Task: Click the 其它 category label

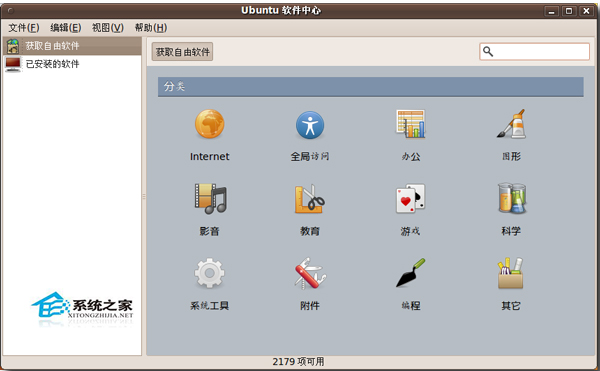Action: pos(511,306)
